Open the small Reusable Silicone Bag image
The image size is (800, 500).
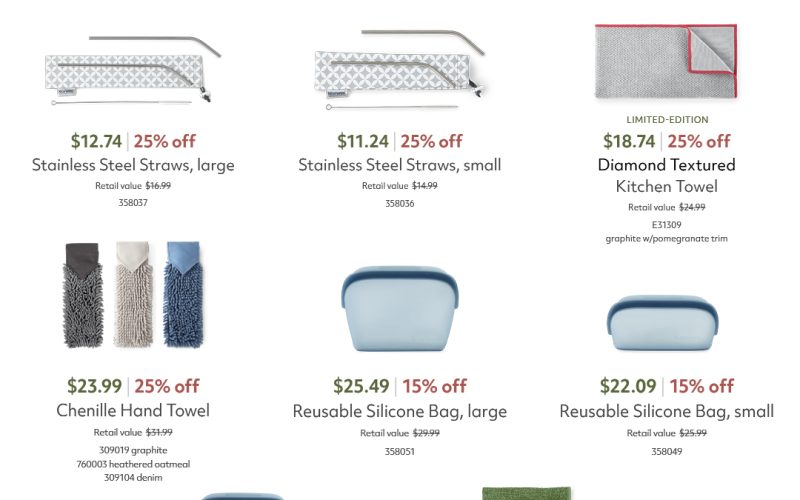[x=666, y=317]
